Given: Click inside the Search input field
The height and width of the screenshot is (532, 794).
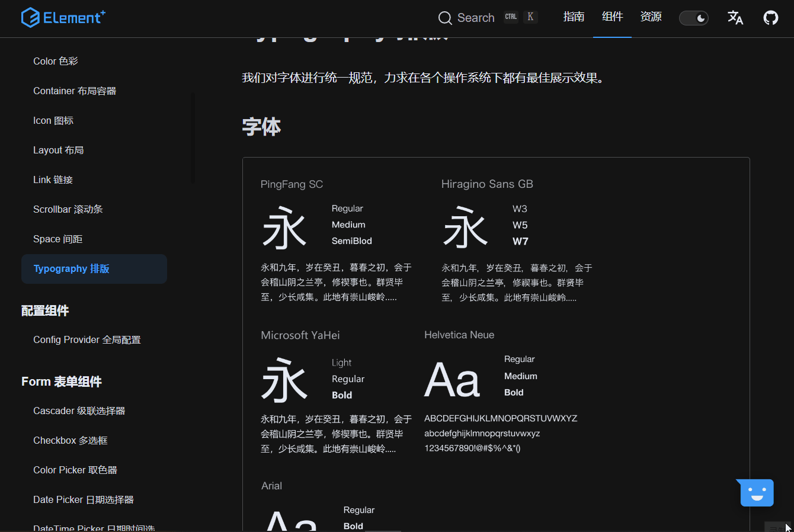Looking at the screenshot, I should [x=476, y=18].
